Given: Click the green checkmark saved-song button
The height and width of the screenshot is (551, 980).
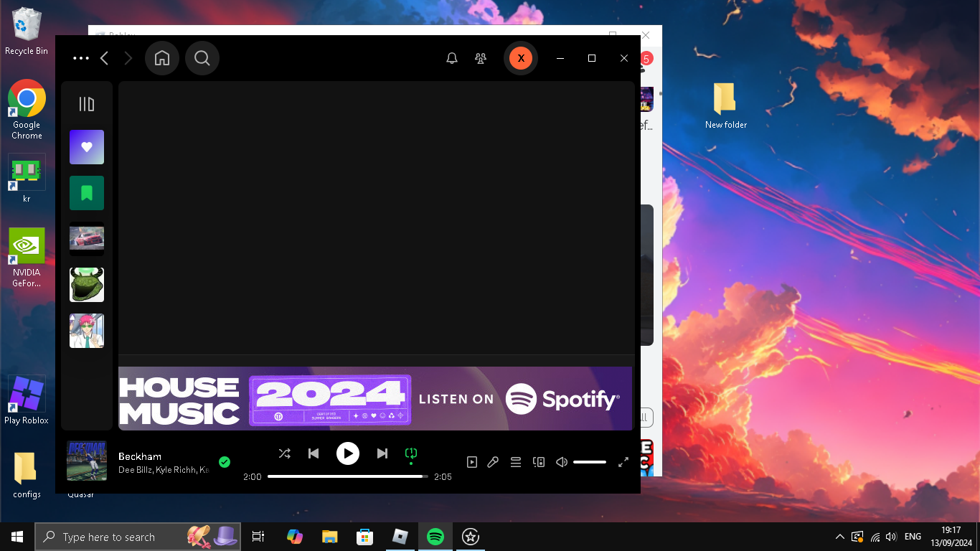Looking at the screenshot, I should [x=225, y=462].
